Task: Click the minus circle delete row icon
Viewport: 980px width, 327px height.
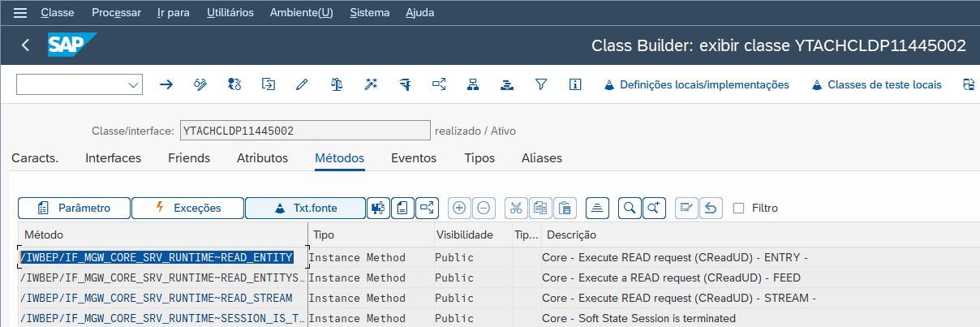Action: coord(484,209)
